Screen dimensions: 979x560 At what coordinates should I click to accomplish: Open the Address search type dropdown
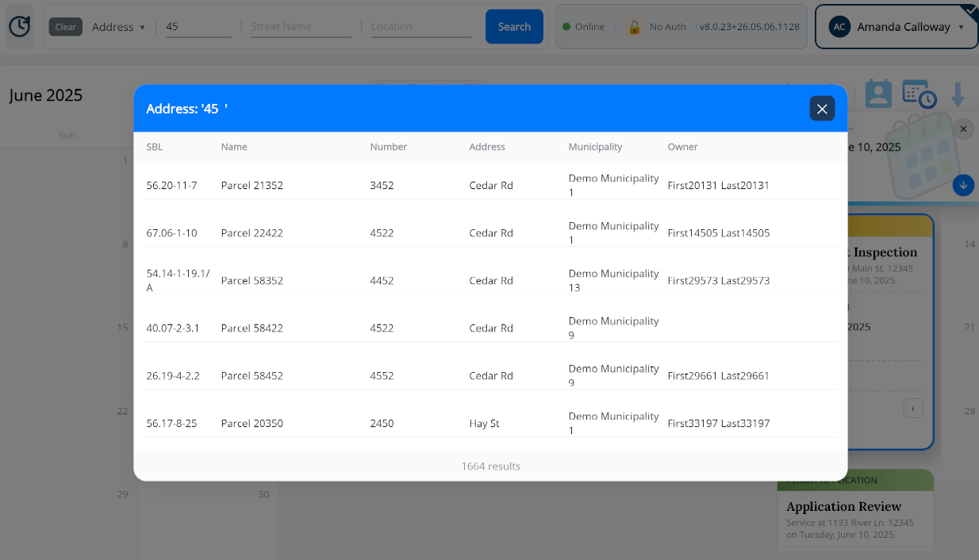pyautogui.click(x=118, y=27)
